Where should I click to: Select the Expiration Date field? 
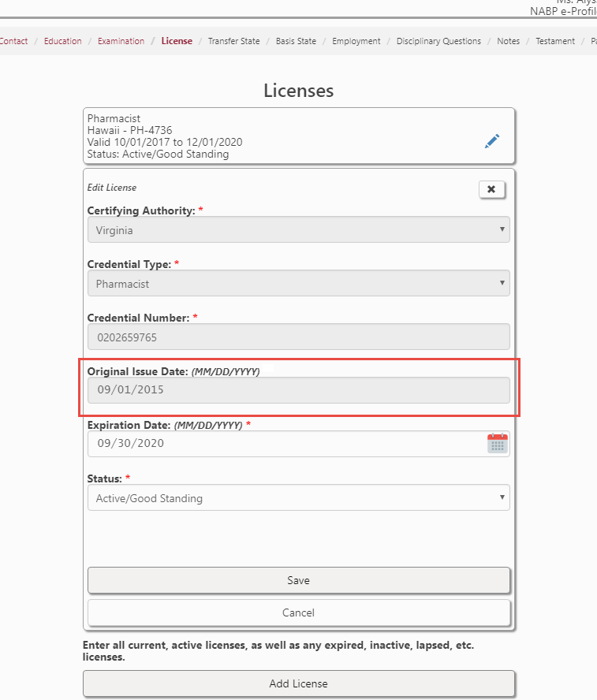pos(299,444)
